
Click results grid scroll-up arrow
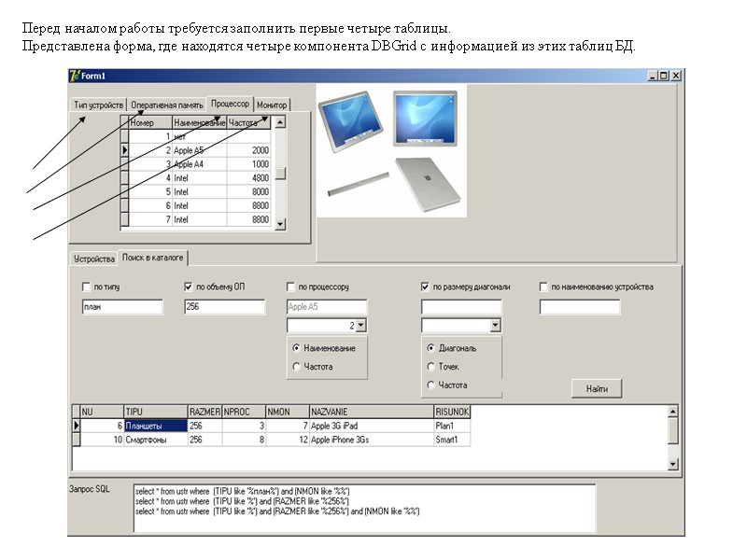click(x=672, y=412)
